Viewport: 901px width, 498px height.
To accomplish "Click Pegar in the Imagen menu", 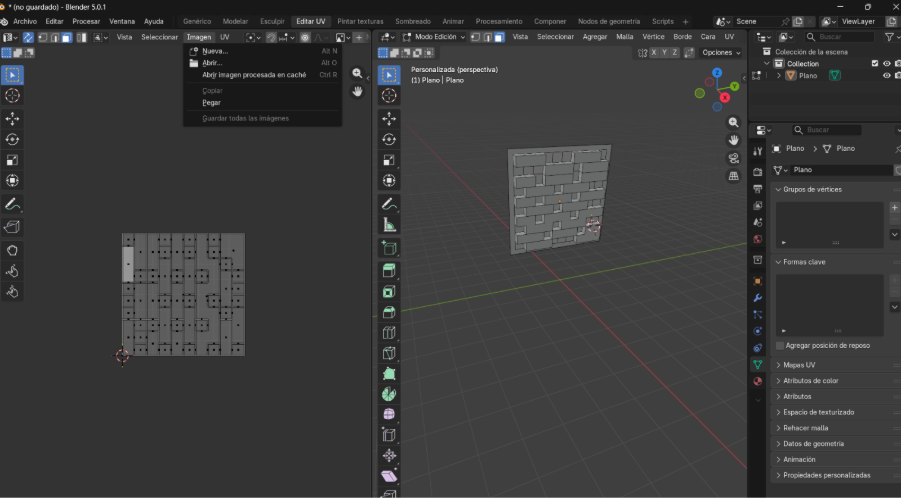I will point(211,102).
